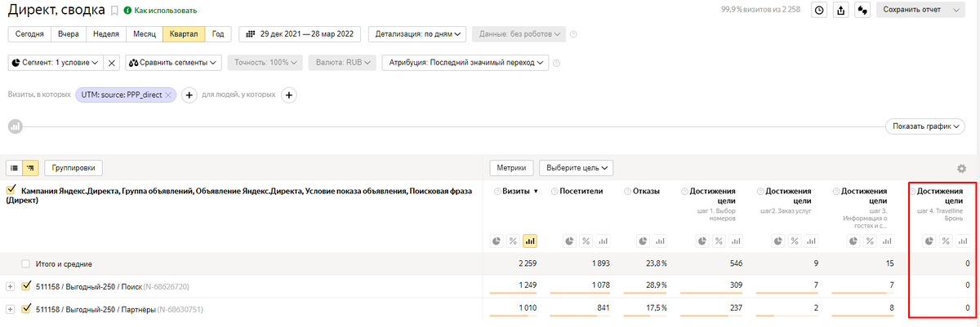Show bar chart for Отказы column
Viewport: 980px width, 327px height.
(661, 241)
